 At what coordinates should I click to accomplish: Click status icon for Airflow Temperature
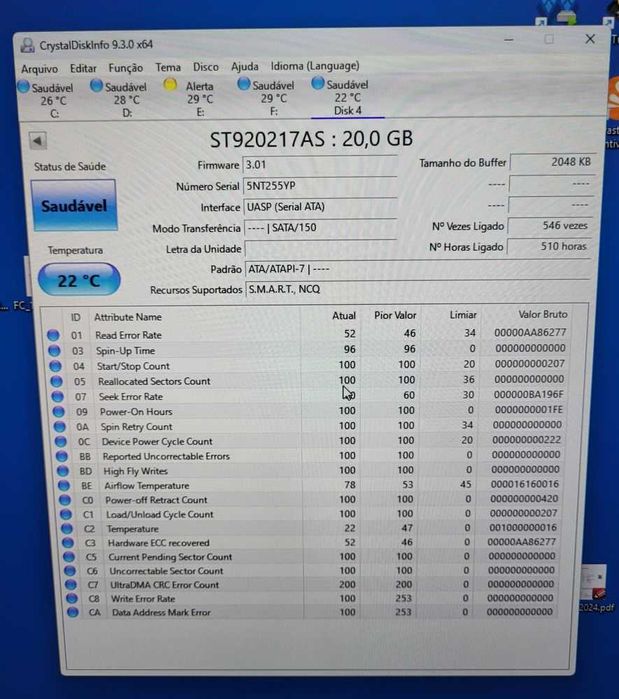pos(64,485)
